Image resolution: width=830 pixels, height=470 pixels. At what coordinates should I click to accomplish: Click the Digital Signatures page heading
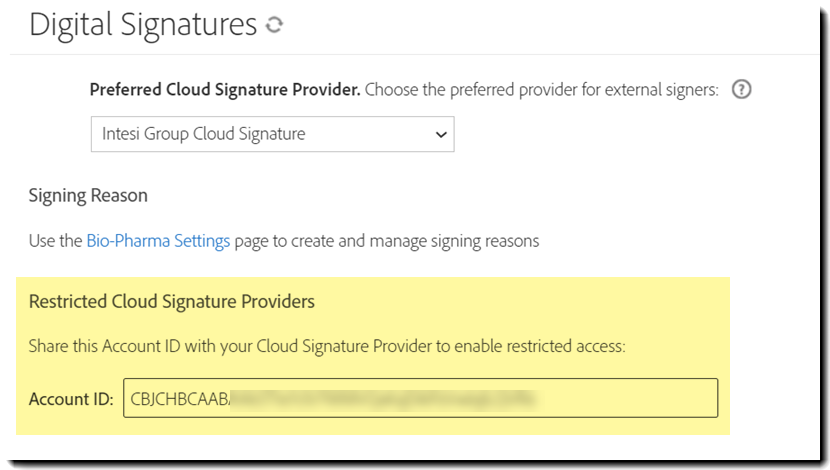143,25
